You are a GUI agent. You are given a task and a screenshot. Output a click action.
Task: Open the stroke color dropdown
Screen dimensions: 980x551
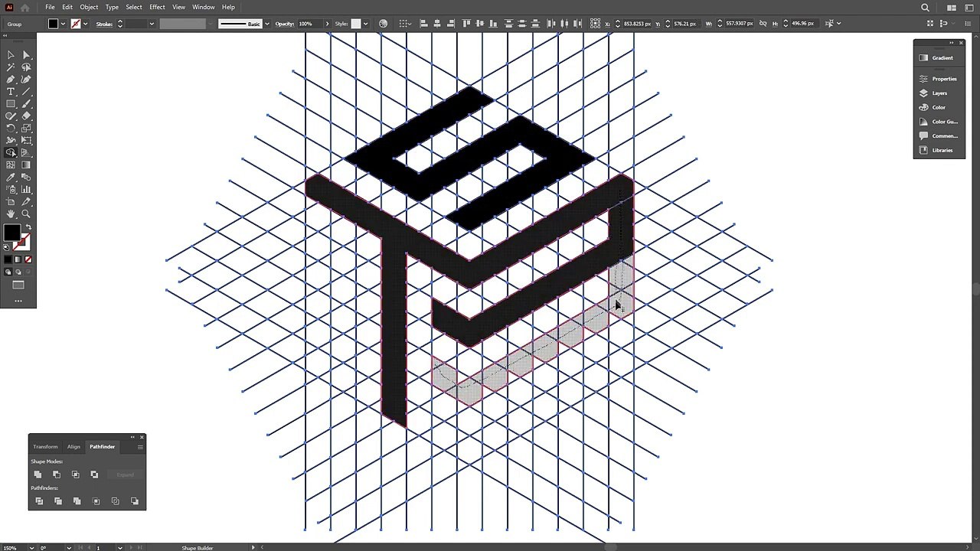[x=85, y=24]
